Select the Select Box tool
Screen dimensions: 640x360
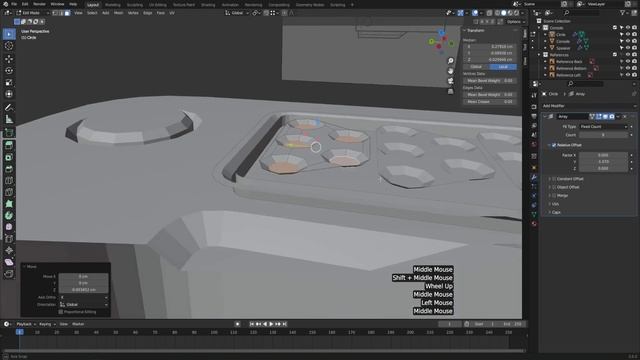tap(9, 34)
